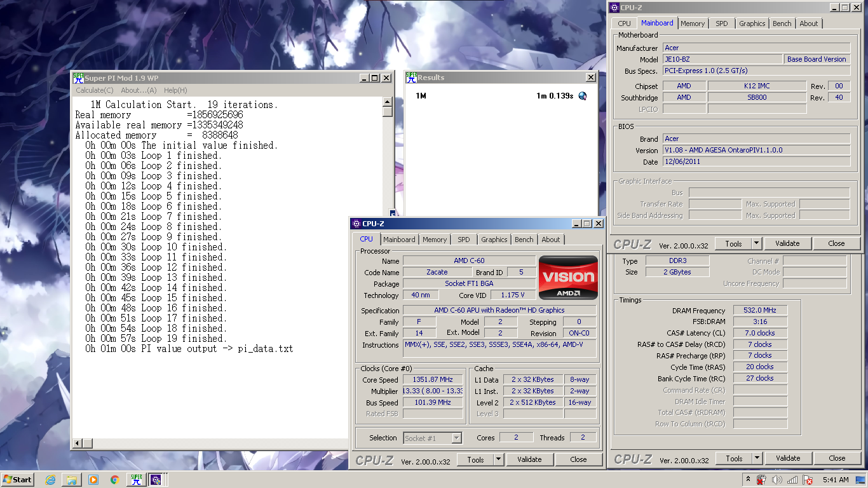The height and width of the screenshot is (488, 868).
Task: Open the Action Center flag icon
Action: click(x=808, y=480)
